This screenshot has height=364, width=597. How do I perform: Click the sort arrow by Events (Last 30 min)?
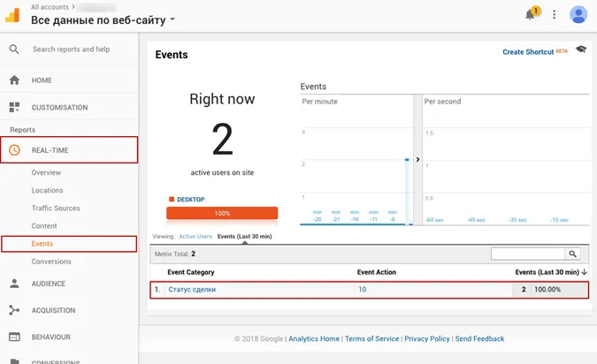pos(584,272)
